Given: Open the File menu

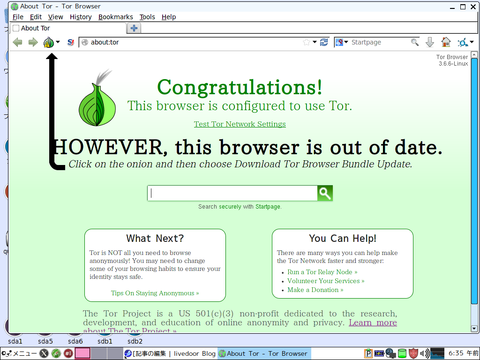Looking at the screenshot, I should [x=18, y=17].
